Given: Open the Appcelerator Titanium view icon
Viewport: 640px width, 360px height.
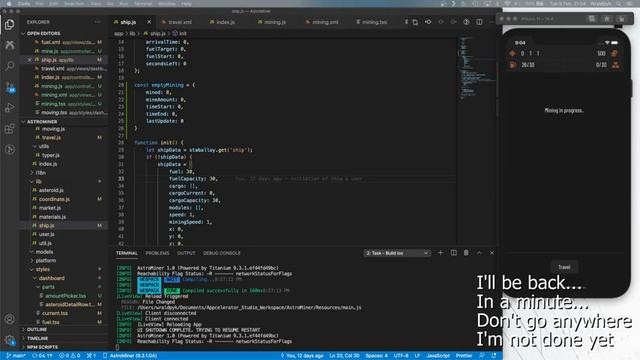Looking at the screenshot, I should coord(9,45).
